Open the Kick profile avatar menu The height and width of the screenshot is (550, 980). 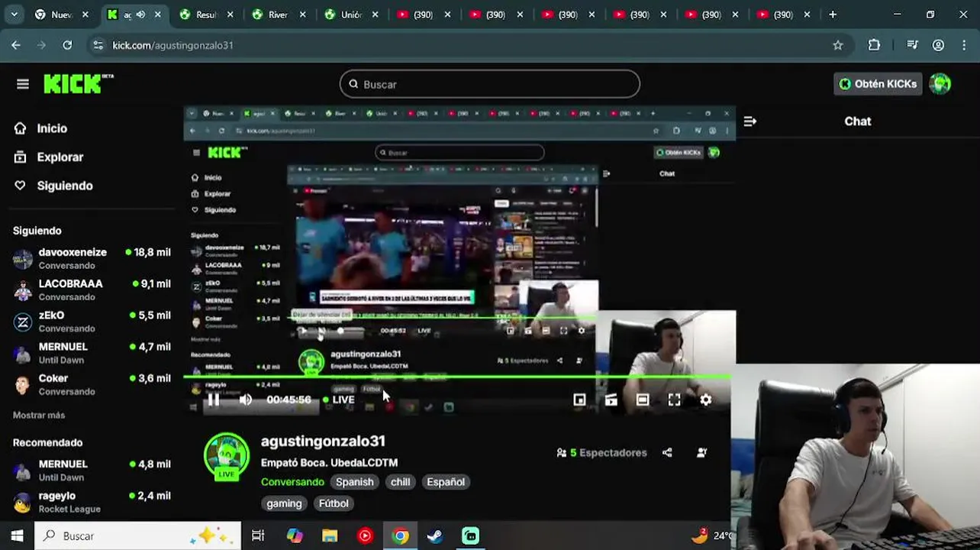(x=940, y=84)
